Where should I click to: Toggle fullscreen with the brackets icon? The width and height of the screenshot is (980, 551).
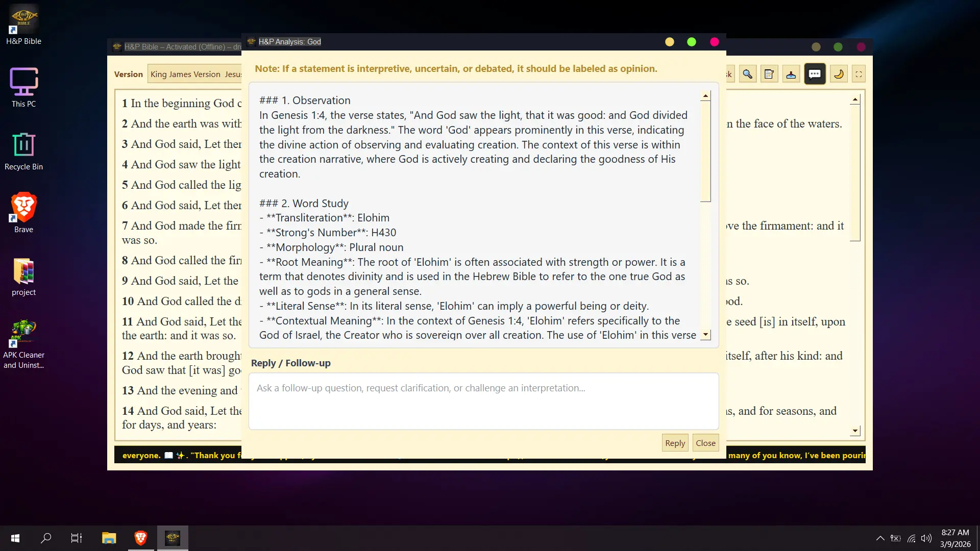click(859, 74)
